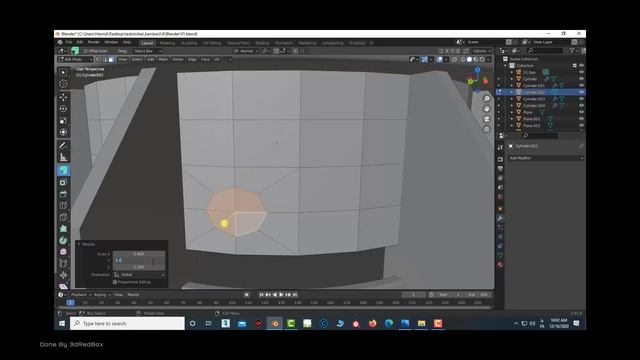The width and height of the screenshot is (640, 360).
Task: Enable the Proportional Editing checkbox
Action: tap(115, 282)
